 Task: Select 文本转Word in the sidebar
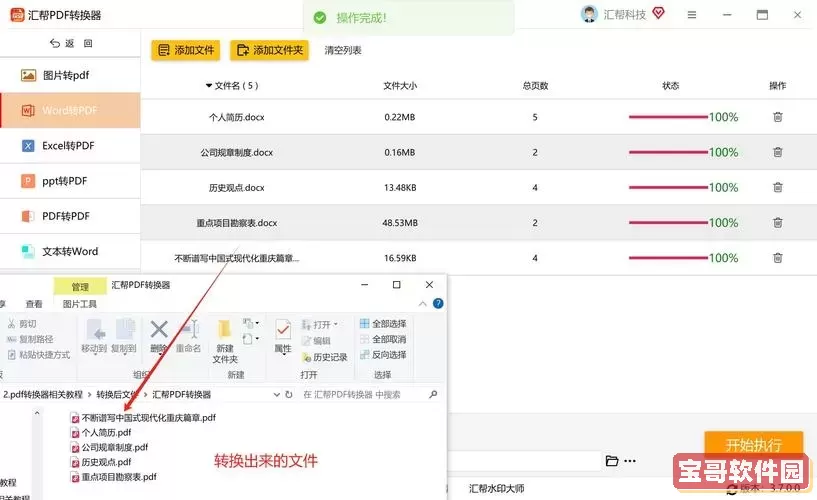coord(70,252)
